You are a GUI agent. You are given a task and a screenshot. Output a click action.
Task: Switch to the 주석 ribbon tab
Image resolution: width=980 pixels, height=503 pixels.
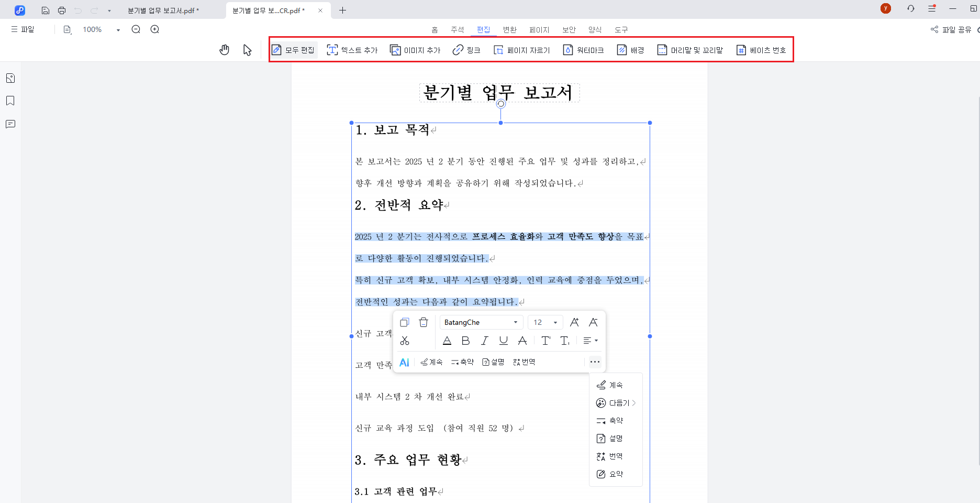(456, 30)
